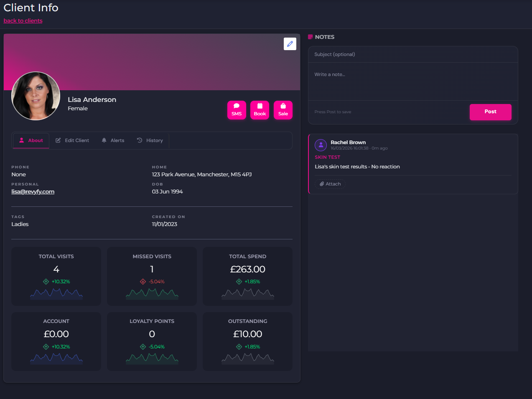Click the Post button to save a note
Image resolution: width=532 pixels, height=399 pixels.
pyautogui.click(x=490, y=112)
